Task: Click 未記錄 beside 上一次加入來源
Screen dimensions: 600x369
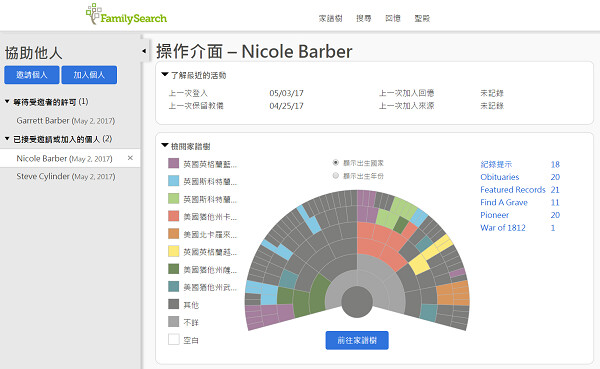Action: pyautogui.click(x=492, y=106)
